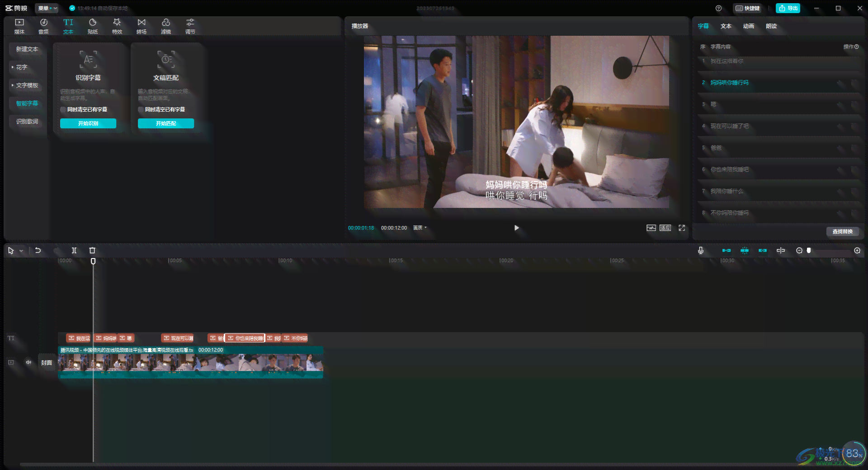
Task: Check 同时清空已有字幕 under 识别字幕
Action: tap(63, 109)
